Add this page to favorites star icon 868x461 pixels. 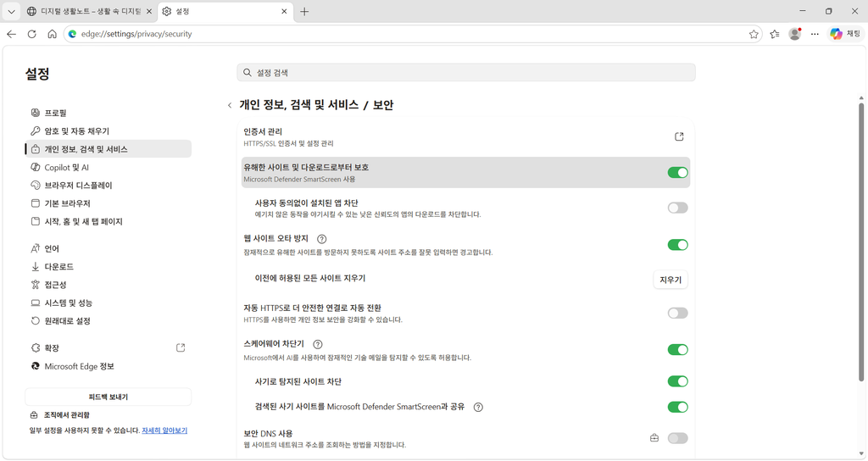[754, 34]
